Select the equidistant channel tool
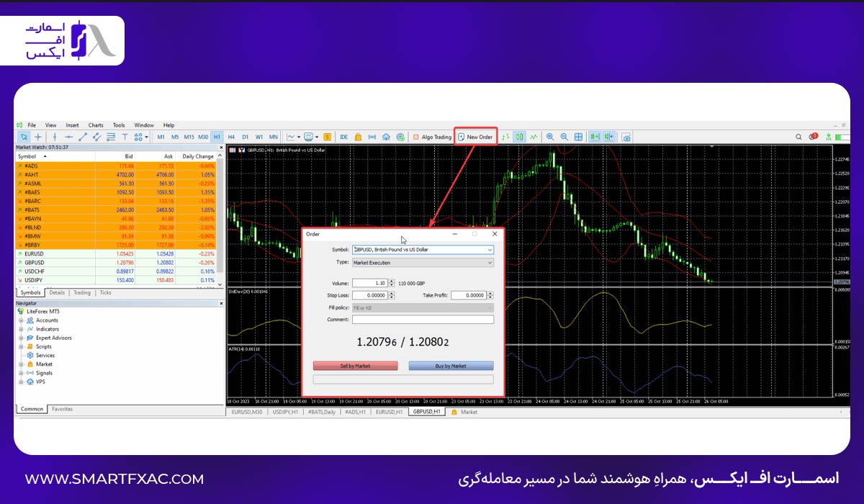 [x=96, y=137]
